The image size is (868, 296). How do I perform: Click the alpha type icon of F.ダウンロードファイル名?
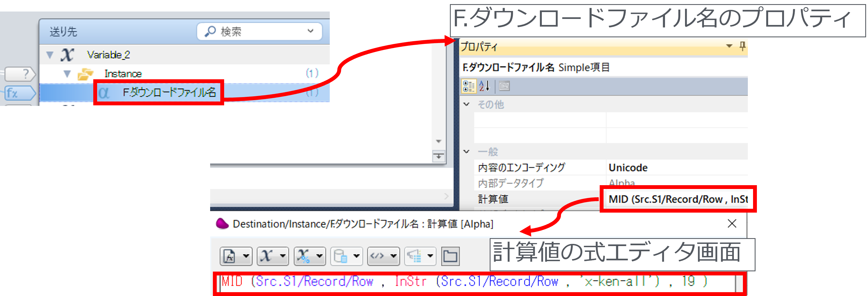pos(104,92)
